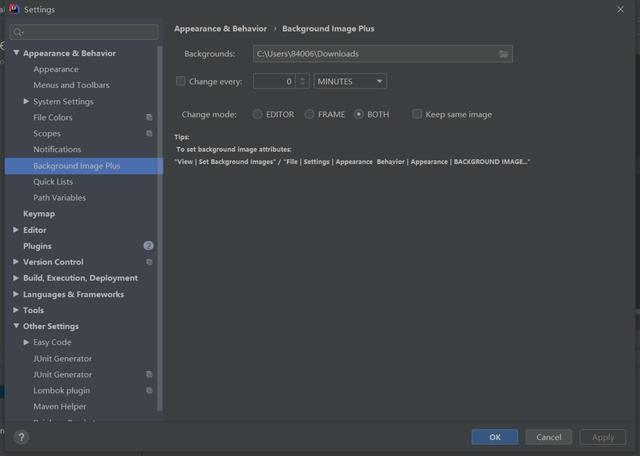The height and width of the screenshot is (456, 640).
Task: Select Background Image Plus entry
Action: click(x=84, y=166)
